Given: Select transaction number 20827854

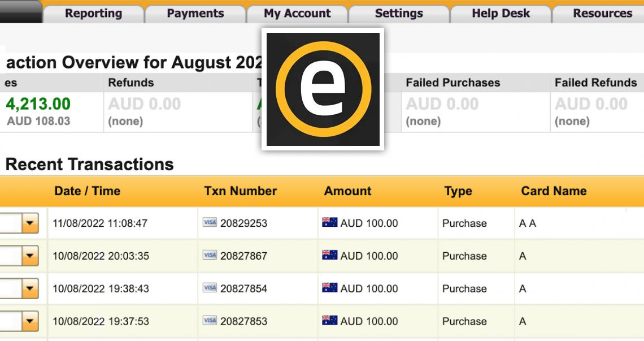Looking at the screenshot, I should coord(243,289).
